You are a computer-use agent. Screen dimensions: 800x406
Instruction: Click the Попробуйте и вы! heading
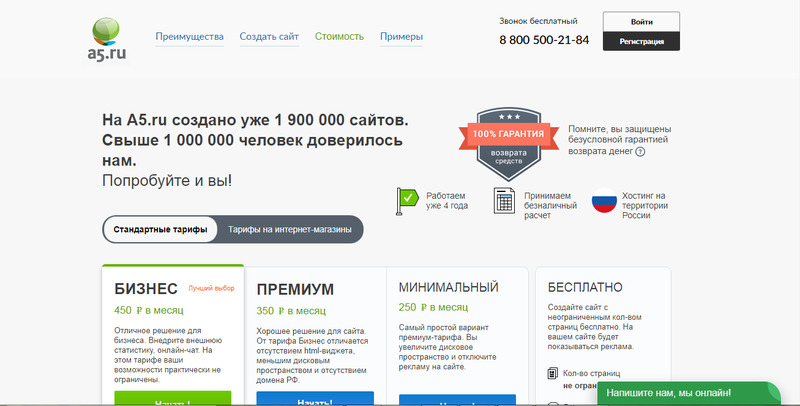[x=167, y=181]
